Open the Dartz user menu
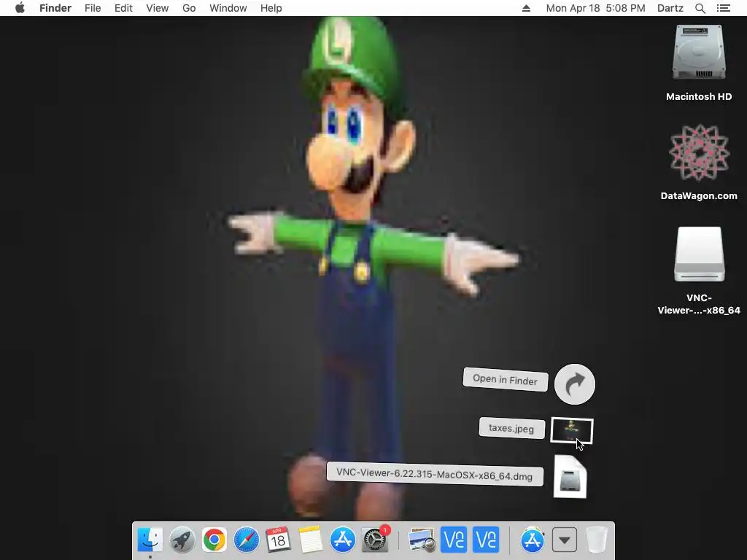The width and height of the screenshot is (747, 560). [x=670, y=8]
